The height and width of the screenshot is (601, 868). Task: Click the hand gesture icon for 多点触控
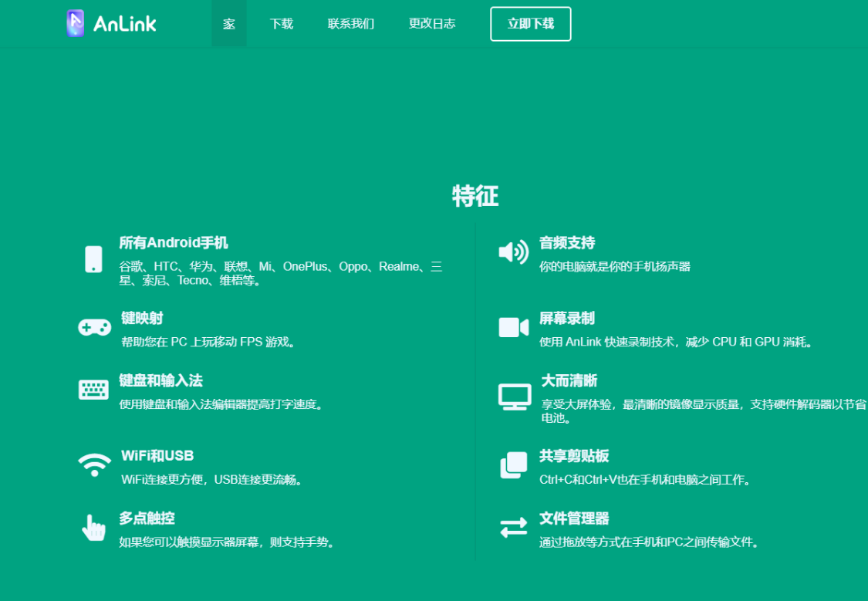click(93, 527)
